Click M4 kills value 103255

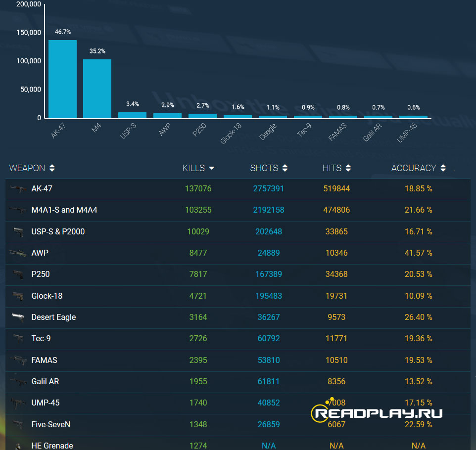click(198, 210)
